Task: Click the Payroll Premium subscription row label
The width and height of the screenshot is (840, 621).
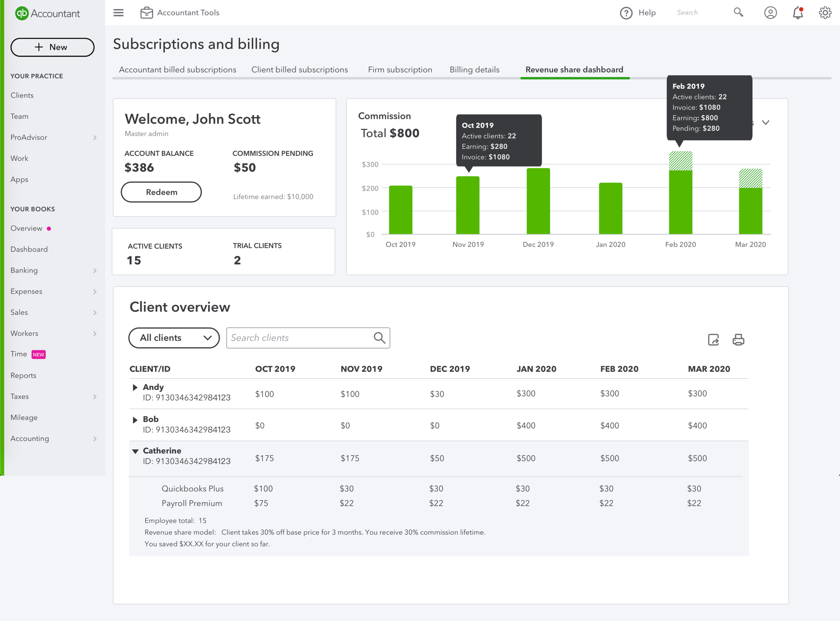Action: (192, 503)
